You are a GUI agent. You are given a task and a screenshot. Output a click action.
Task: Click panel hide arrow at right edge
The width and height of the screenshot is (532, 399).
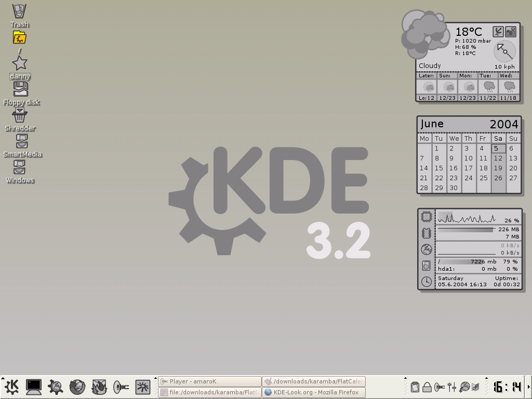tap(529, 387)
